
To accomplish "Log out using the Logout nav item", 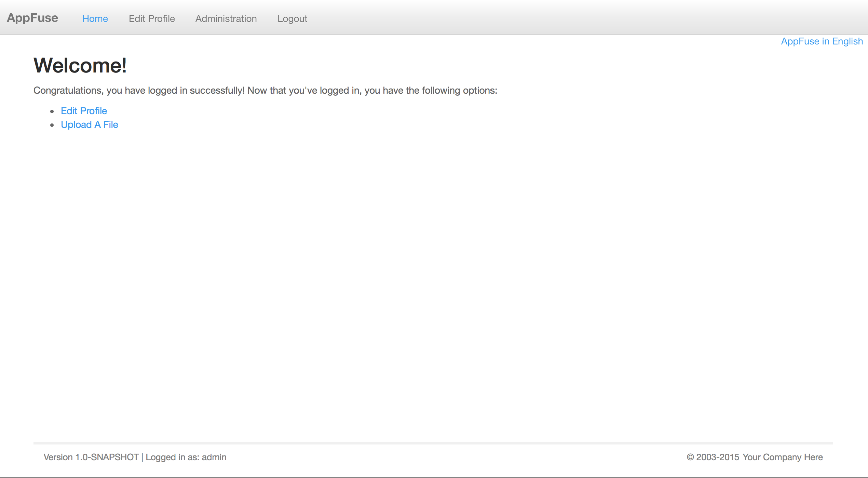I will pos(292,18).
